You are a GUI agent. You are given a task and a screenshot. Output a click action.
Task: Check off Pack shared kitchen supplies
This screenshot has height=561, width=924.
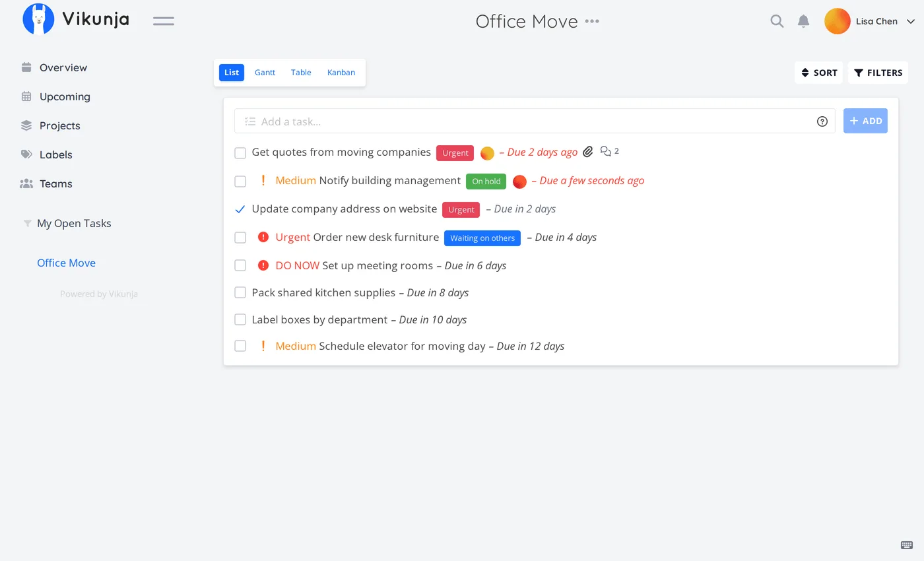tap(240, 292)
